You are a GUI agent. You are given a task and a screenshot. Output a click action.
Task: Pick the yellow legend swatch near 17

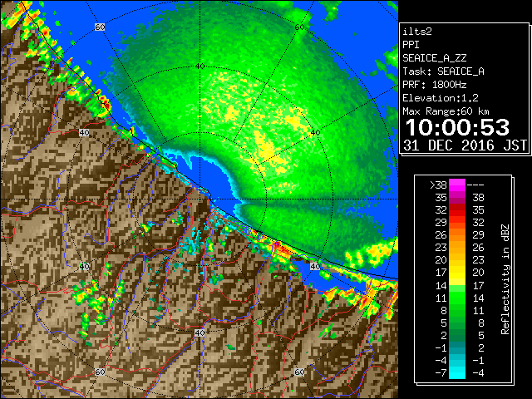[457, 273]
